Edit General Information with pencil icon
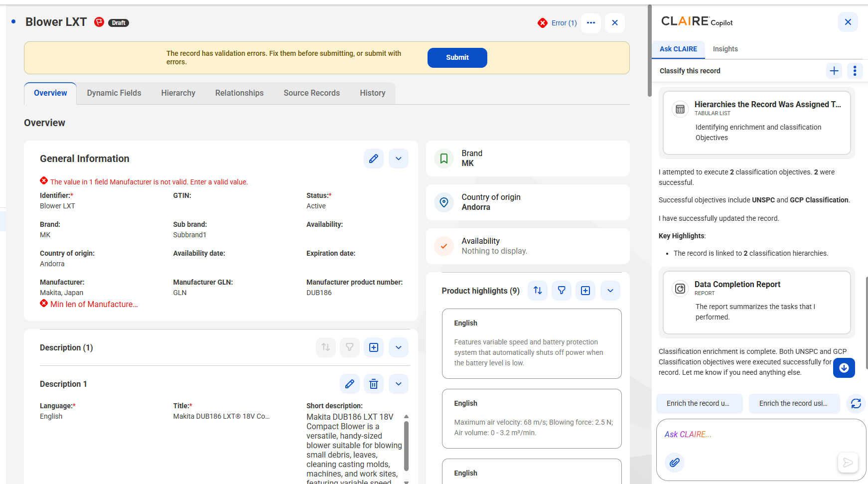868x484 pixels. [373, 159]
